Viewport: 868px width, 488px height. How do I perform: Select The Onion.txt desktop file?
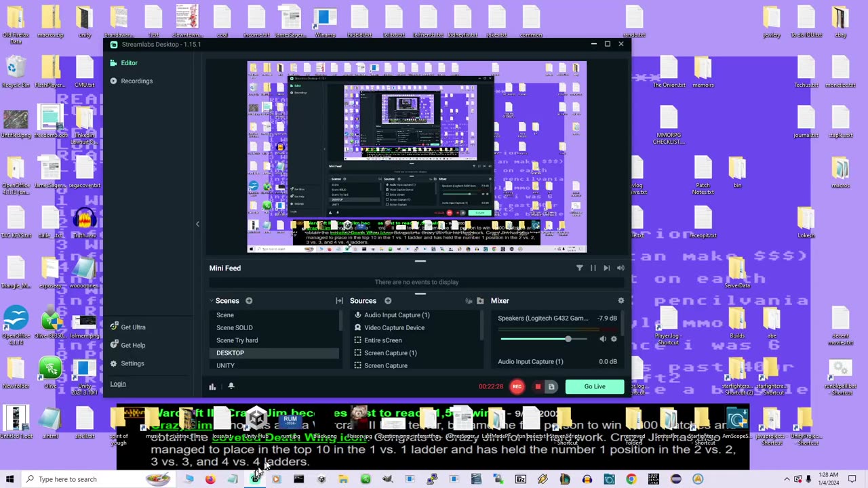(x=669, y=72)
